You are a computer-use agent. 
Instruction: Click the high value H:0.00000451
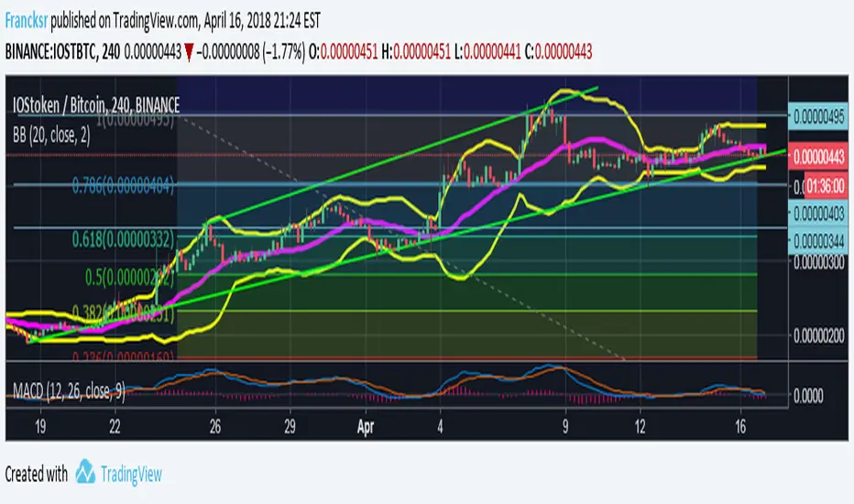click(416, 52)
